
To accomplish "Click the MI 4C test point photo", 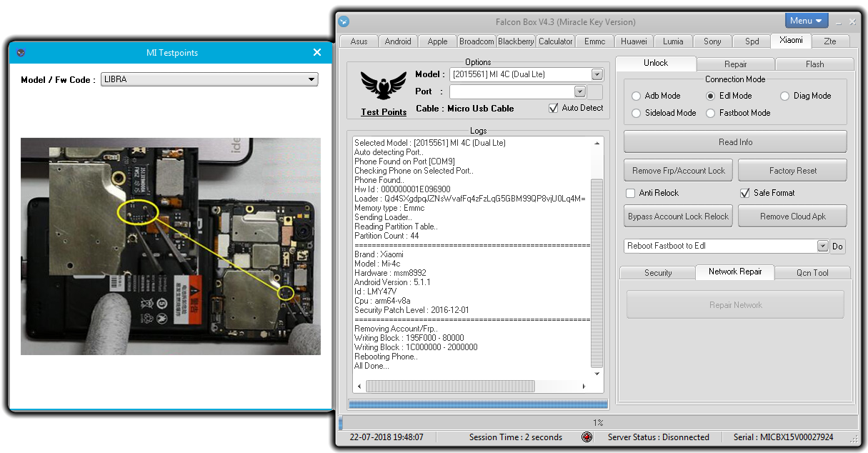I will tap(170, 247).
